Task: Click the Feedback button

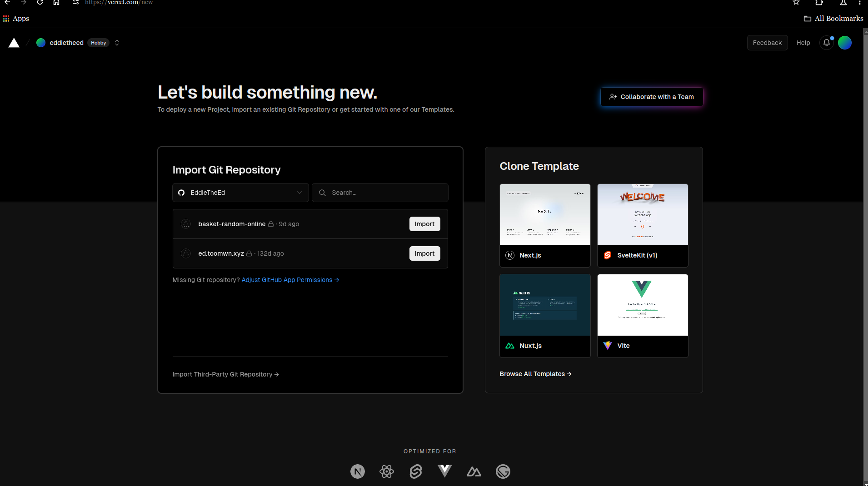Action: (x=767, y=43)
